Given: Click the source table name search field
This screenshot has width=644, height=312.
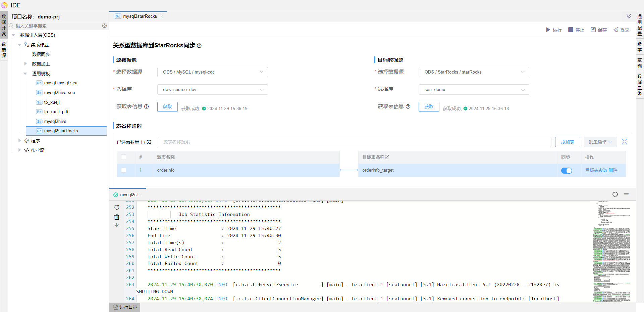Looking at the screenshot, I should pyautogui.click(x=354, y=142).
